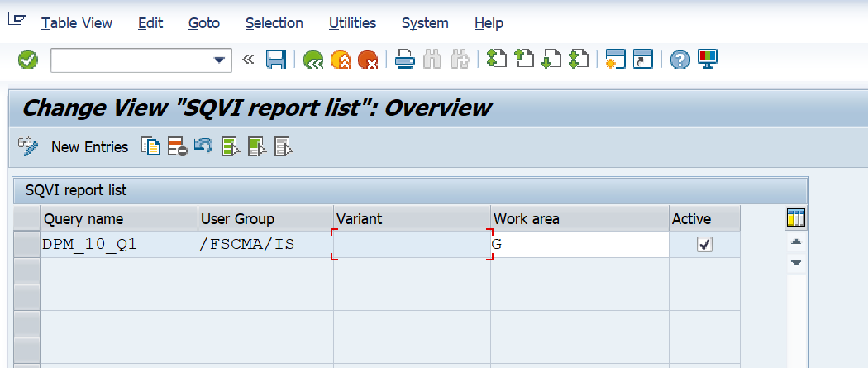Click the green Enter checkmark icon
The image size is (868, 368).
28,60
